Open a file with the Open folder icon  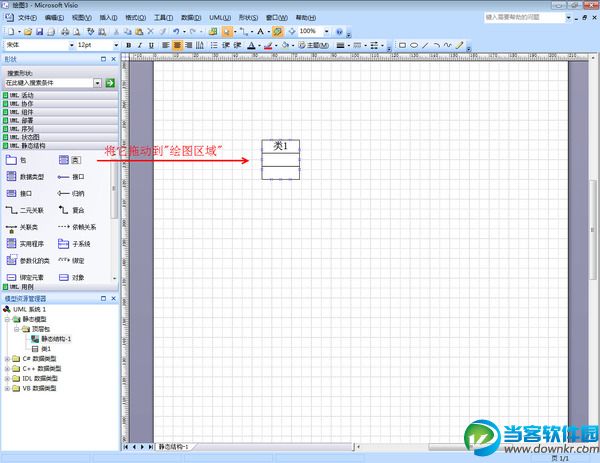click(28, 32)
